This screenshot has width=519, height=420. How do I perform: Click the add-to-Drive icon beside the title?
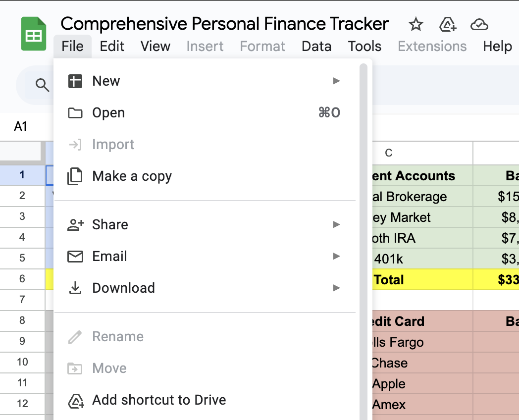pos(448,24)
